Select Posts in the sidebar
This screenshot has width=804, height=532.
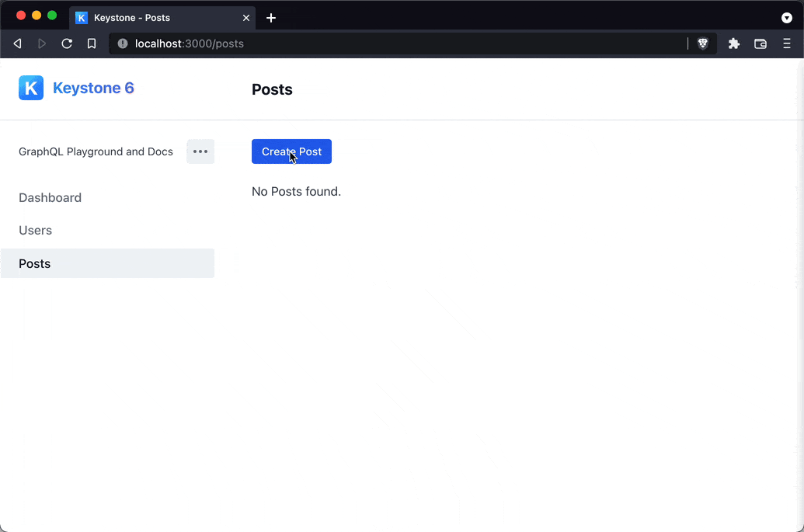(107, 263)
